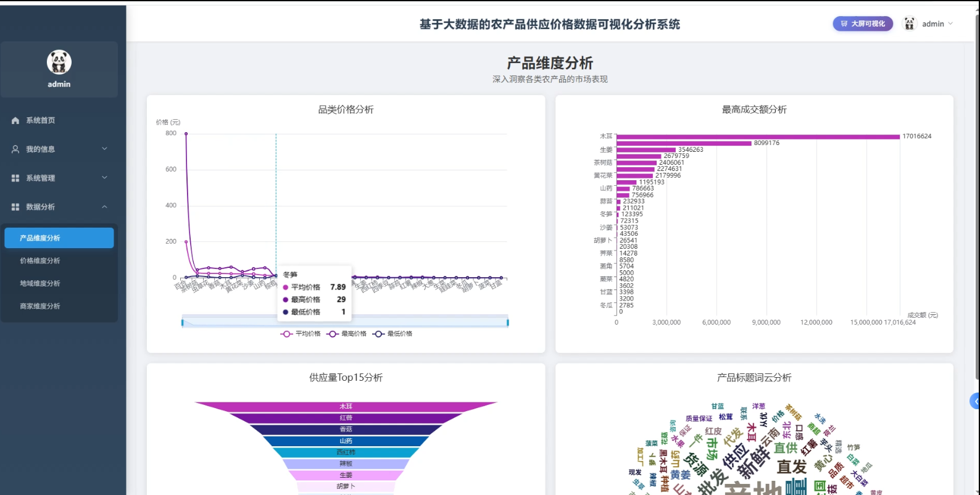Click the 茶树菇 axis label in bar chart
Image resolution: width=980 pixels, height=495 pixels.
click(x=603, y=163)
